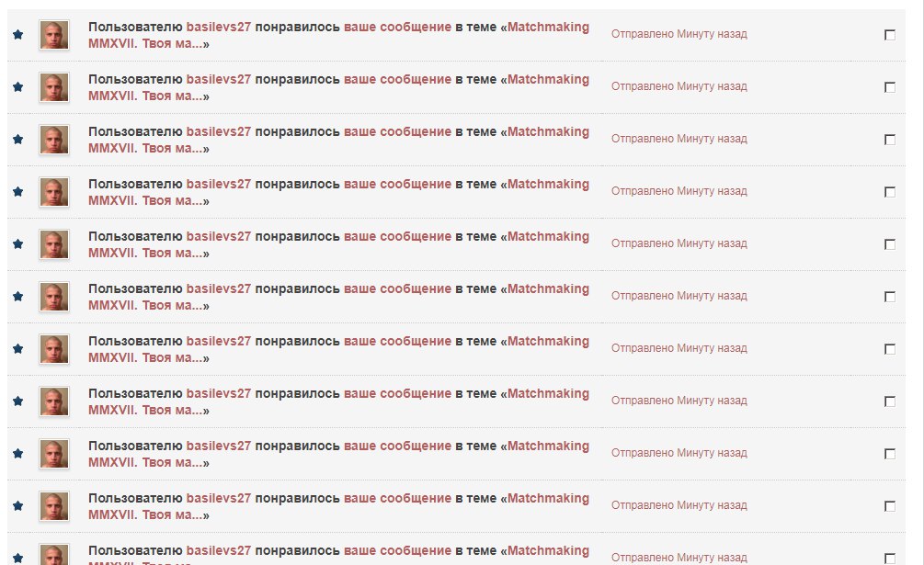This screenshot has height=565, width=924.
Task: Tick the checkbox of the fourth notification
Action: 890,192
